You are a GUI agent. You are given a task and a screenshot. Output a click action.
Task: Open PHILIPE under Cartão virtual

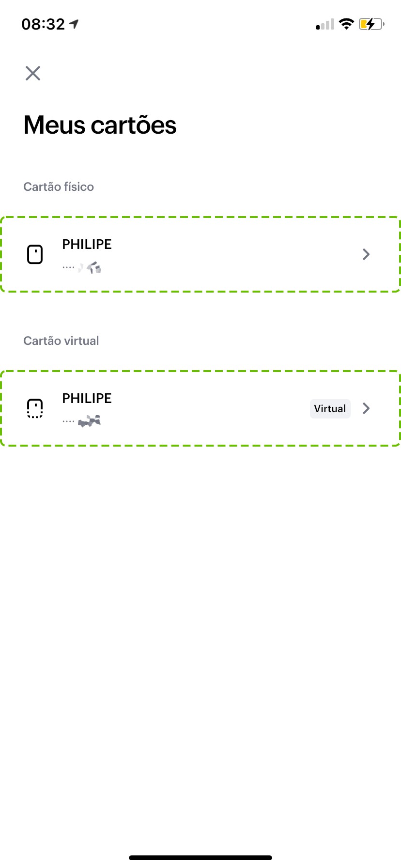(87, 399)
